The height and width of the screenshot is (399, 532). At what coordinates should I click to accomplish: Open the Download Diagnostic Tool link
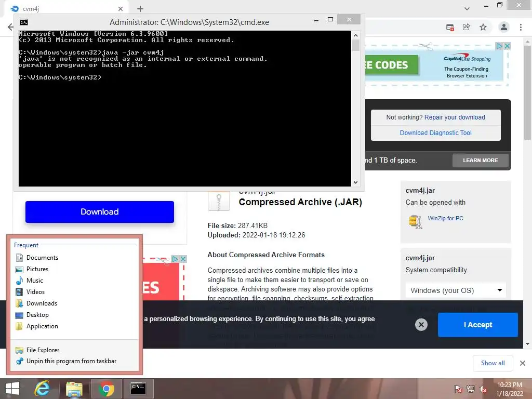coord(436,133)
